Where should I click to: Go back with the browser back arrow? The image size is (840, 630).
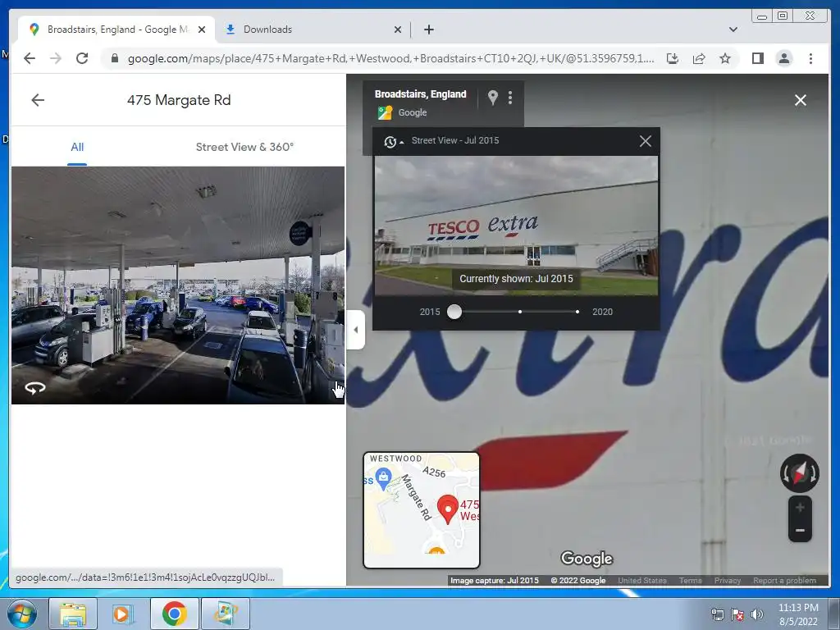click(30, 58)
